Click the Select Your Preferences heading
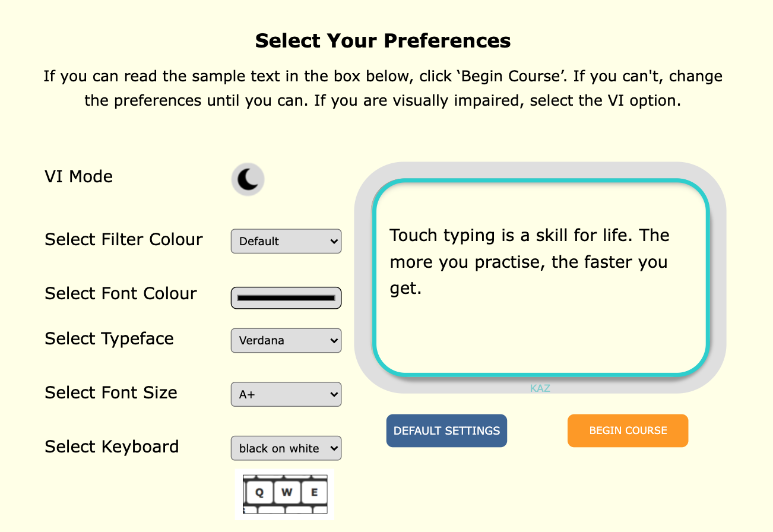Viewport: 773px width, 532px height. click(x=383, y=40)
